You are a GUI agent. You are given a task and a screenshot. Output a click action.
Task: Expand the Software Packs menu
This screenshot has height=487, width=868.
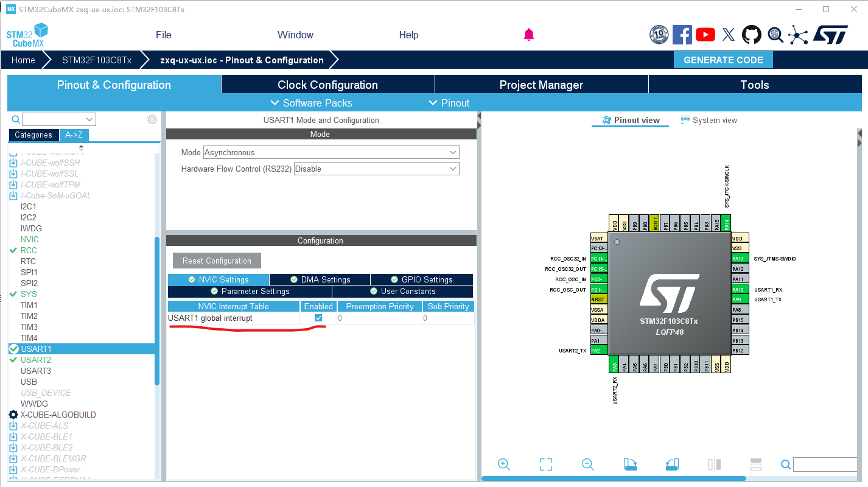pos(311,103)
